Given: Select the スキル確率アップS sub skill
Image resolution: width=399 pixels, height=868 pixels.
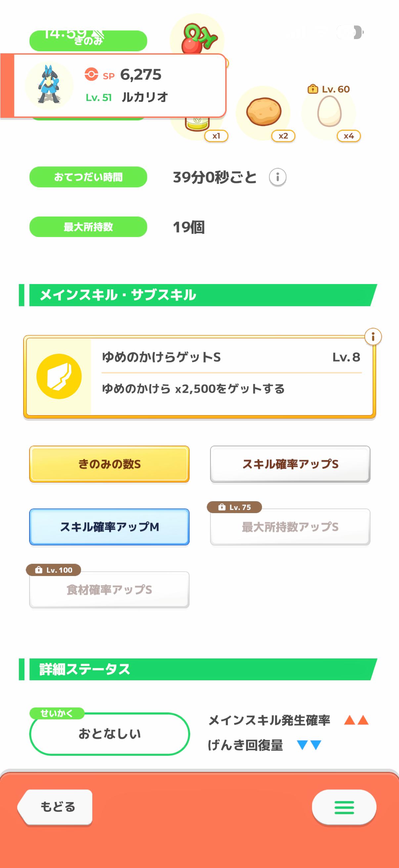Looking at the screenshot, I should click(x=290, y=464).
